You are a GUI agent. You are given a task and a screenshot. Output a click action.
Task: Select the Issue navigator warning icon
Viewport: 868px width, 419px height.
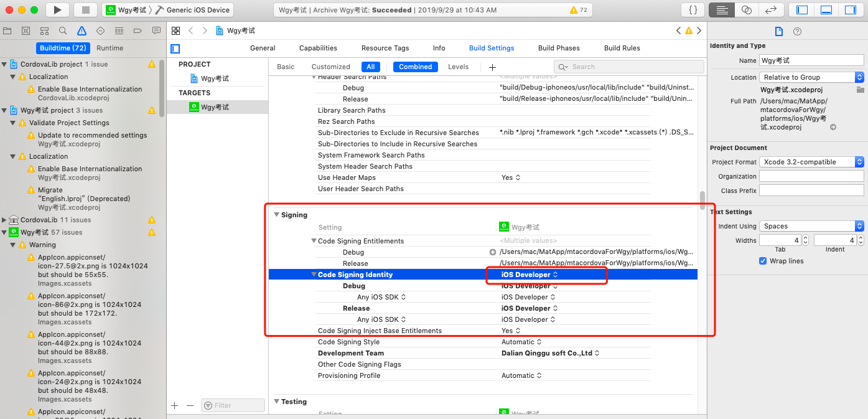pyautogui.click(x=82, y=31)
